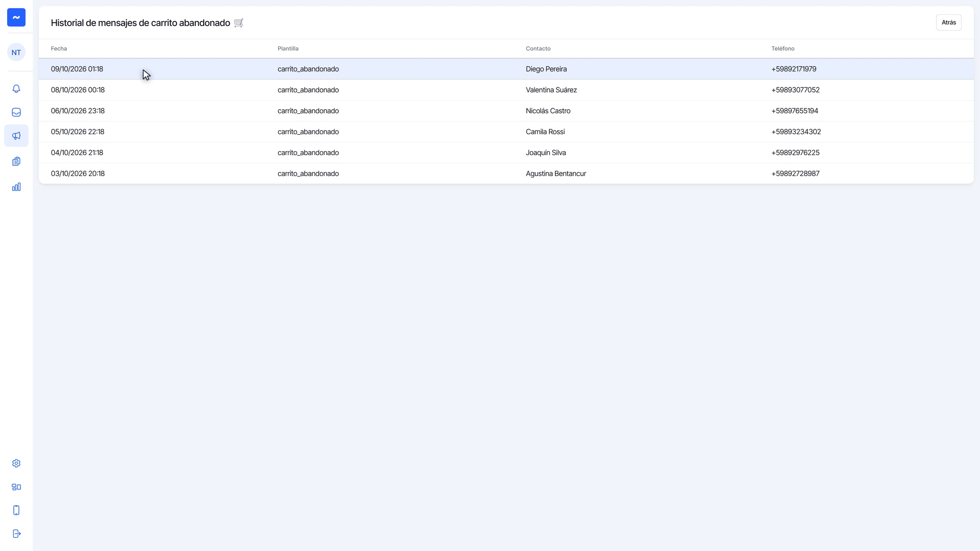Select the date 06/10/2026 23:18
The image size is (980, 551).
[78, 111]
